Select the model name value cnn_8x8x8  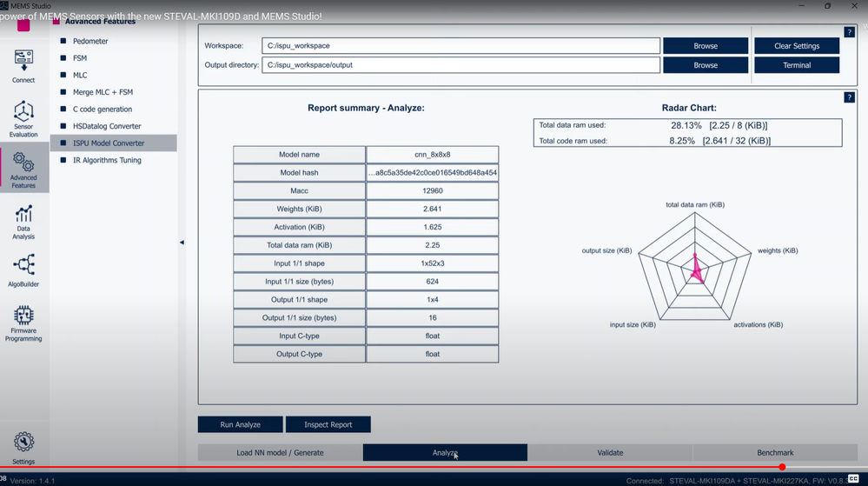pos(433,155)
